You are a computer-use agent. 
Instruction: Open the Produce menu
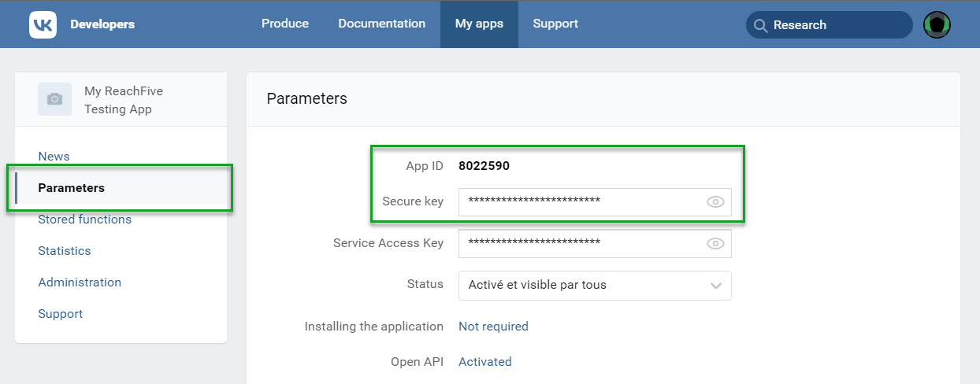click(285, 24)
